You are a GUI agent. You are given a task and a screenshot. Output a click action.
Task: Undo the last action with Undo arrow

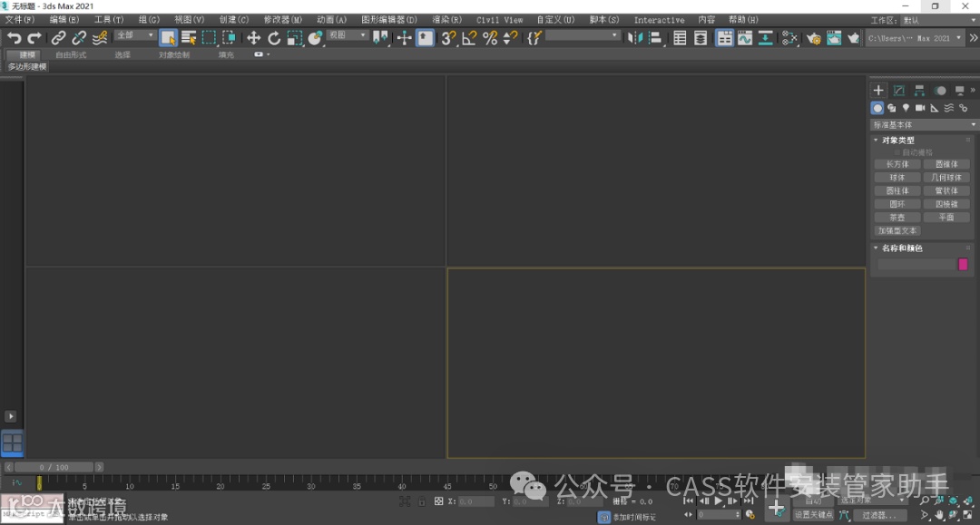pyautogui.click(x=14, y=38)
